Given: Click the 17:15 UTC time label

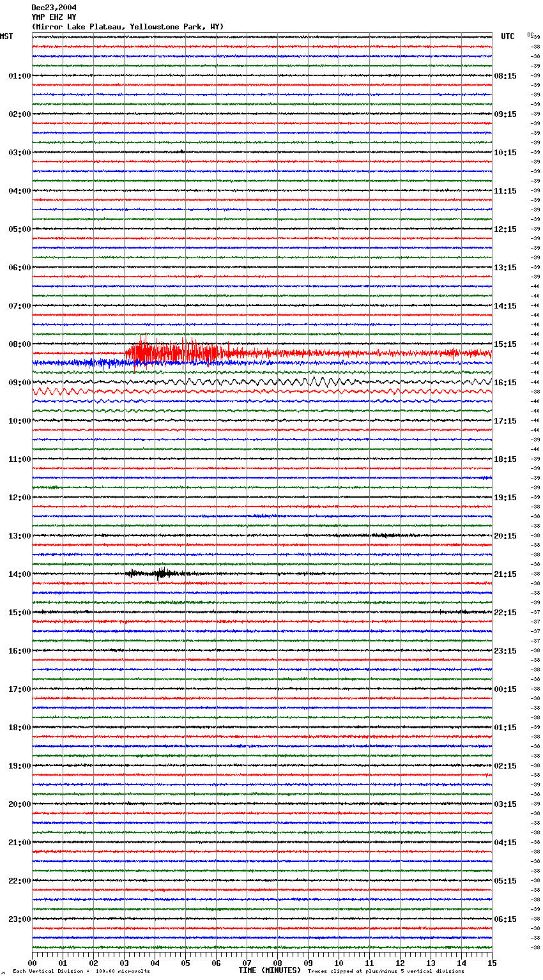Looking at the screenshot, I should click(505, 421).
